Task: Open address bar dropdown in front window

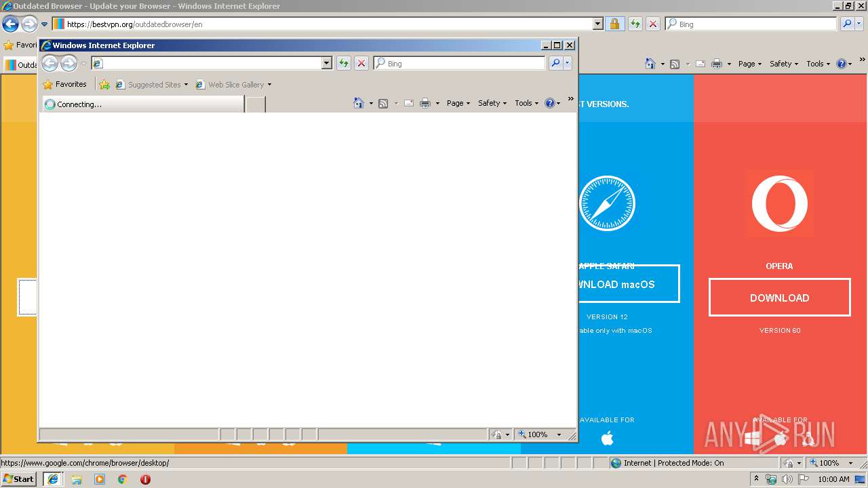Action: [326, 63]
